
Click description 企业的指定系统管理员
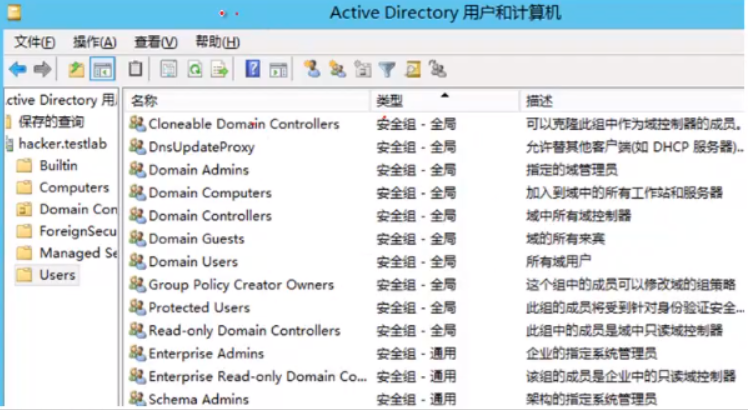pos(591,353)
